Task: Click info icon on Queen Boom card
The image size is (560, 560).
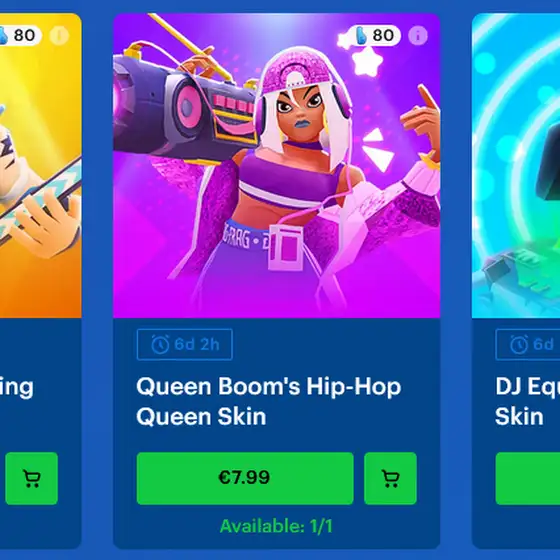Action: (418, 35)
